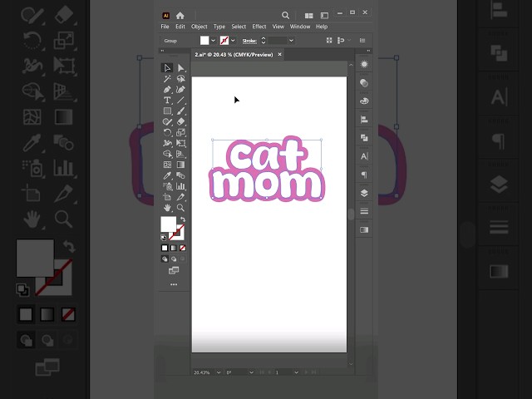The width and height of the screenshot is (532, 399).
Task: Select the Direct Selection tool
Action: (180, 68)
